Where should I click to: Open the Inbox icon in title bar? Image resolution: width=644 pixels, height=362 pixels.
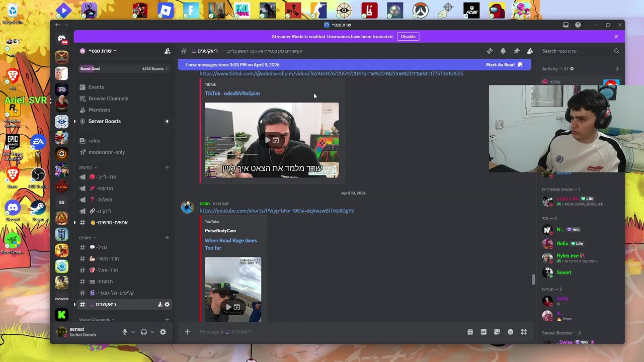click(x=566, y=25)
